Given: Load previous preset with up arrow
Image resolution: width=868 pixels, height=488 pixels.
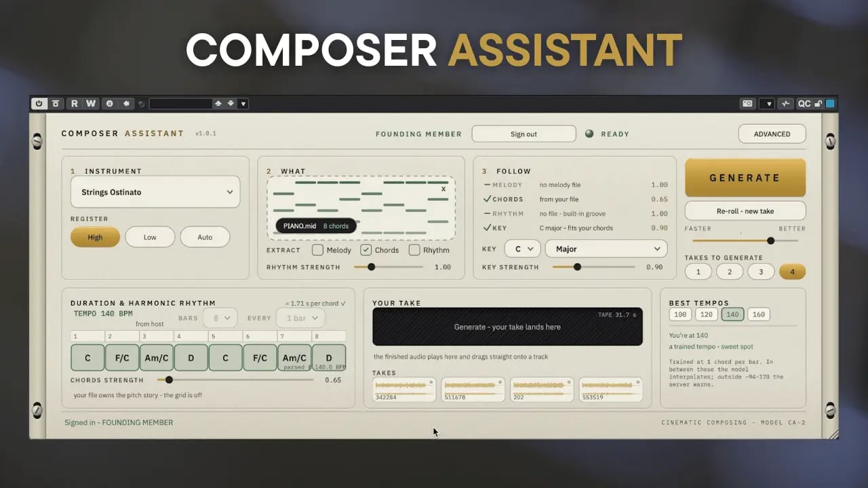Looking at the screenshot, I should [218, 104].
